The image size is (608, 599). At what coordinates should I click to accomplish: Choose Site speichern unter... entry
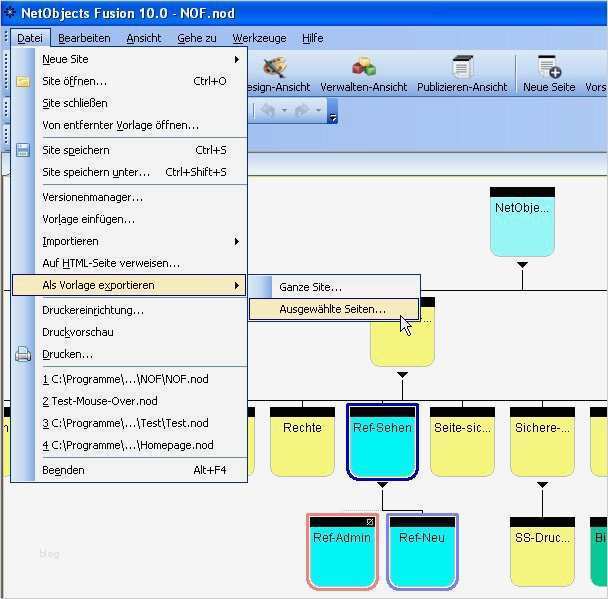click(x=129, y=172)
